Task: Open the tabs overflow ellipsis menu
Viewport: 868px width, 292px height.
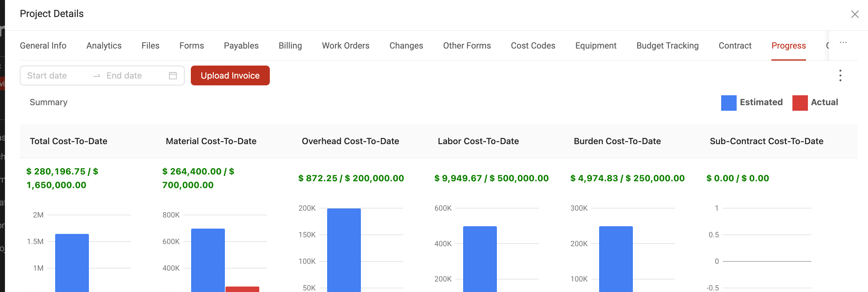Action: 843,42
